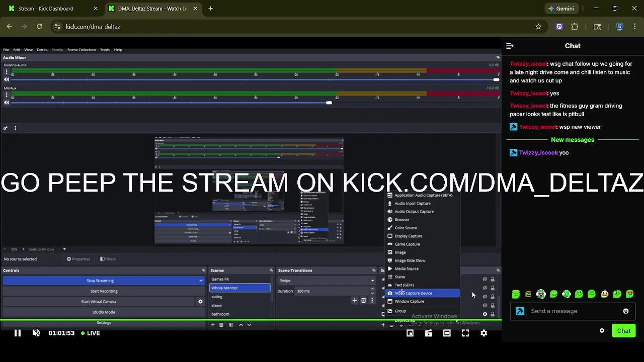Choose Video Capture Device source
The width and height of the screenshot is (644, 362).
point(423,293)
